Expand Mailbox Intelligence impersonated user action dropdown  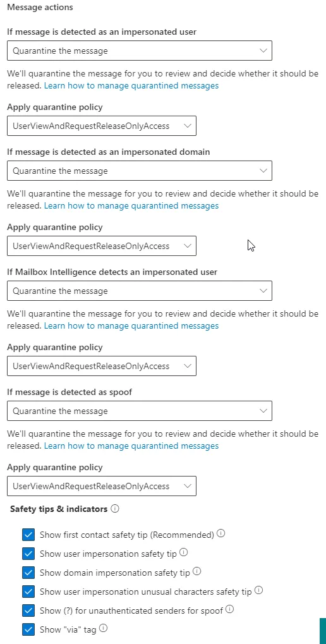140,291
